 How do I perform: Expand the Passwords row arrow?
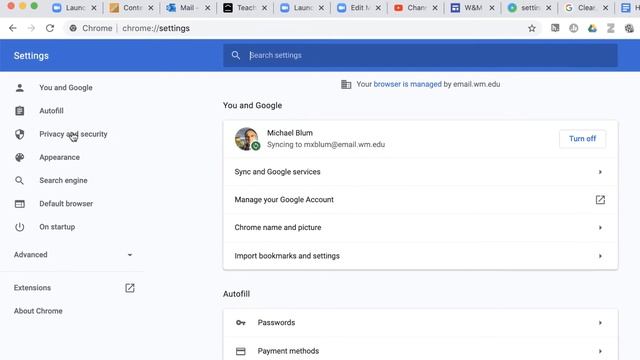(600, 323)
